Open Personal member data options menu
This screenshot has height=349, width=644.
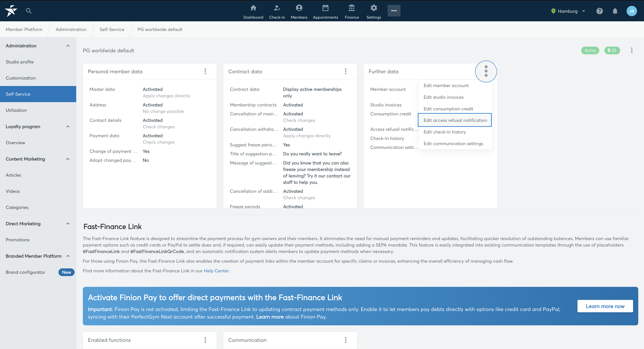coord(205,71)
